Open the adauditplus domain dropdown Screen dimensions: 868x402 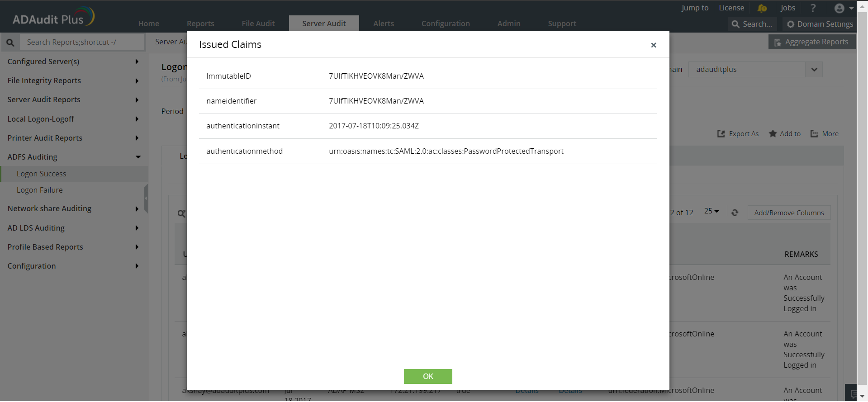(x=814, y=70)
